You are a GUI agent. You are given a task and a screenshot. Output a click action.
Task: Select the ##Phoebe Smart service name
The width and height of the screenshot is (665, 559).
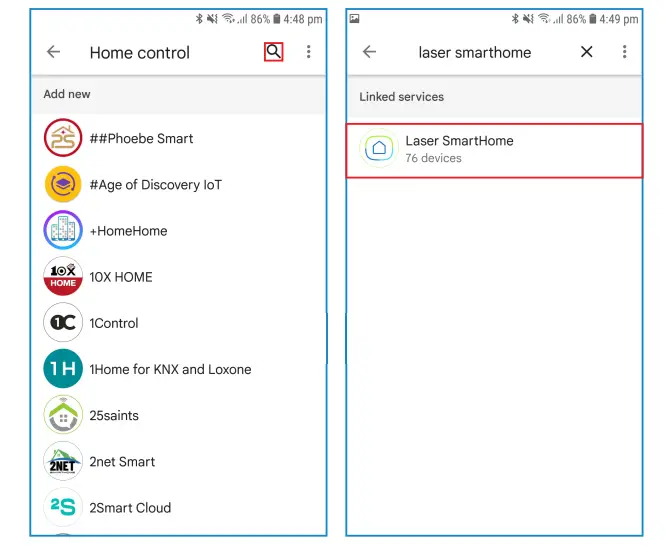point(141,138)
